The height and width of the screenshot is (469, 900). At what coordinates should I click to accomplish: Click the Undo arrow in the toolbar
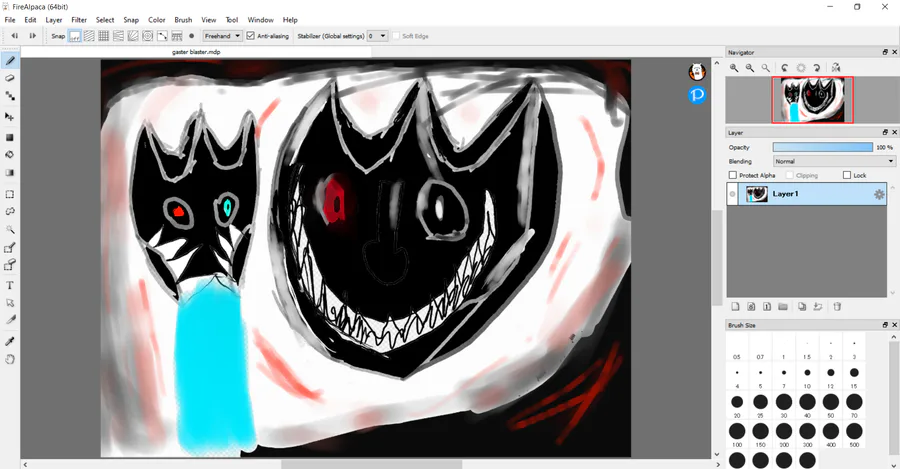coord(15,36)
